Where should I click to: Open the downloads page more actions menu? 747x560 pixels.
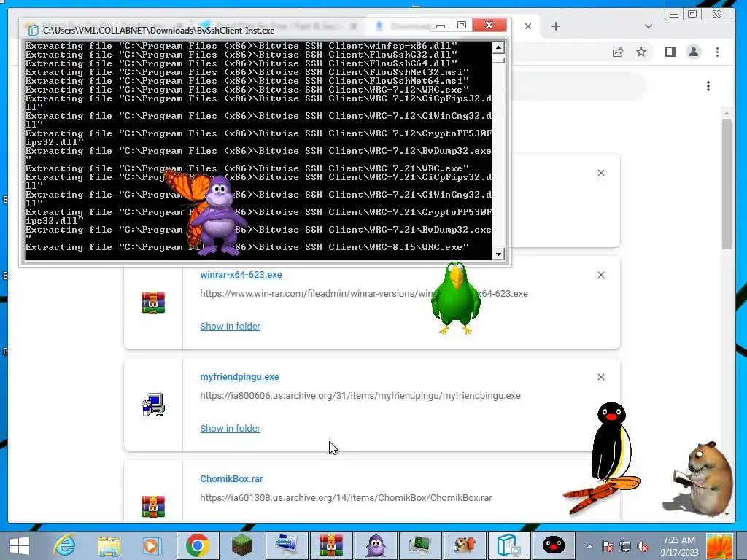tap(708, 86)
